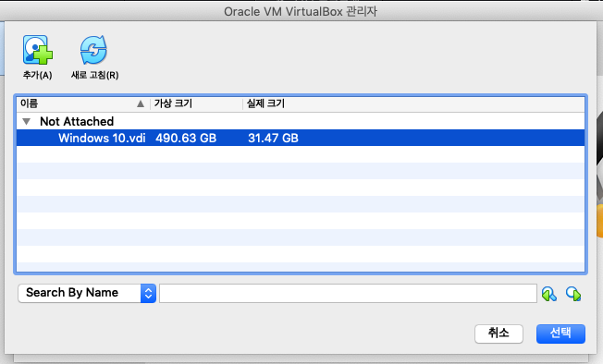Select the Windows 10.vdi row
Viewport: 603px width, 364px height.
[x=301, y=138]
